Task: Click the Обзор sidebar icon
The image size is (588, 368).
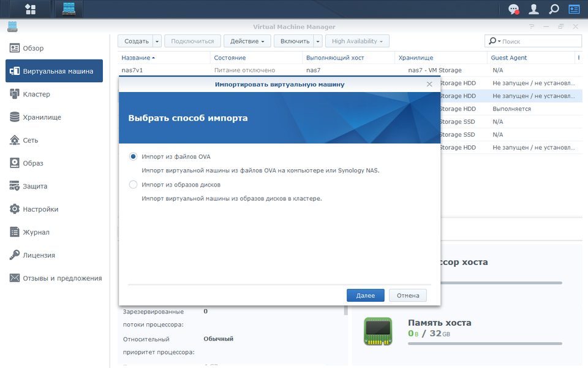Action: pos(15,48)
